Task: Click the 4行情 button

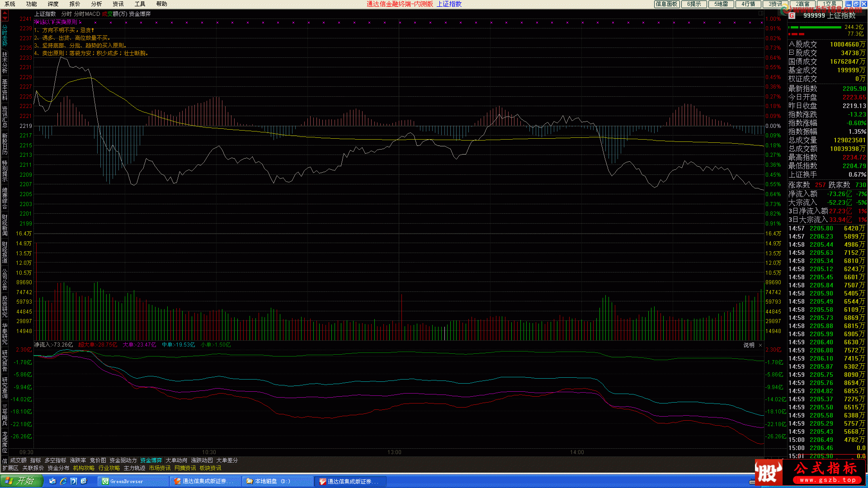Action: pos(748,4)
